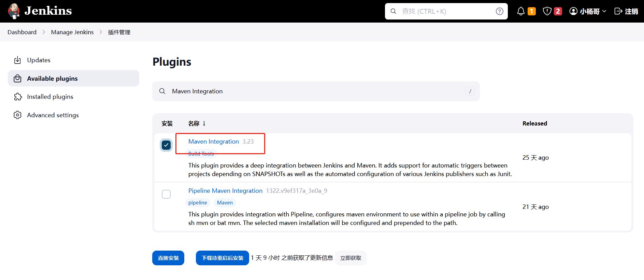
Task: Click the Installed plugins puzzle icon
Action: [17, 97]
